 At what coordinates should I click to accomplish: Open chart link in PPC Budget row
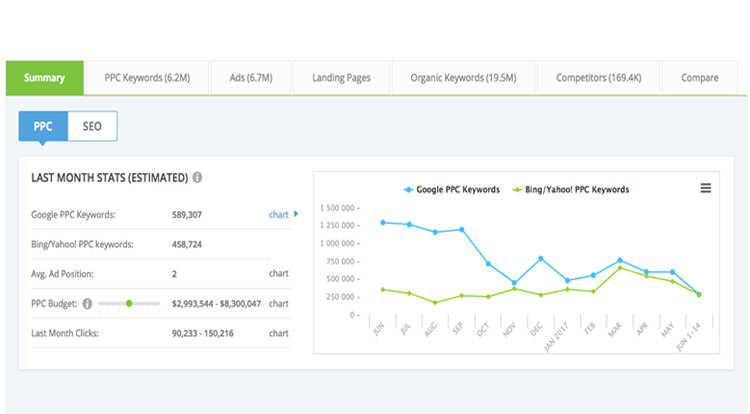278,303
